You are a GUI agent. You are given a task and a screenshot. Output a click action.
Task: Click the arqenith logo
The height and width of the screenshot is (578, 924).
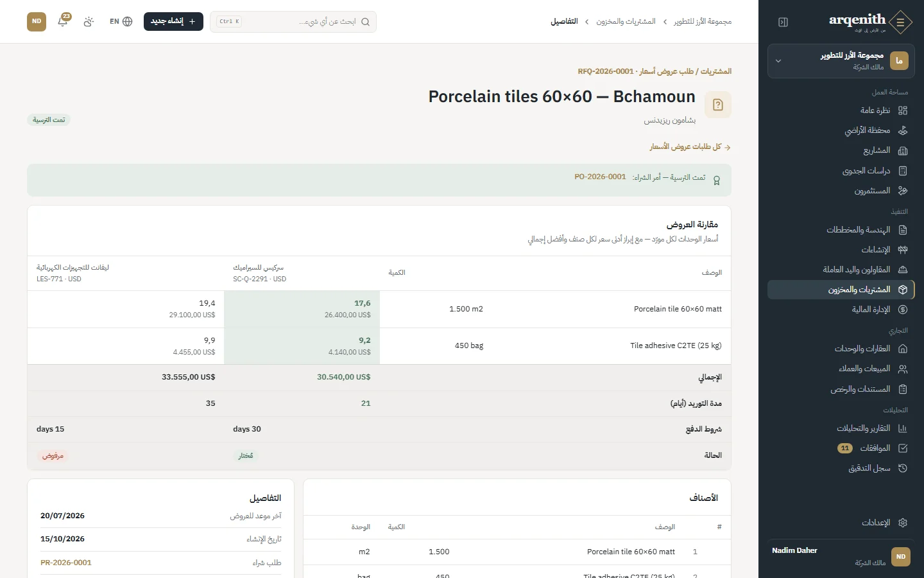coord(869,22)
